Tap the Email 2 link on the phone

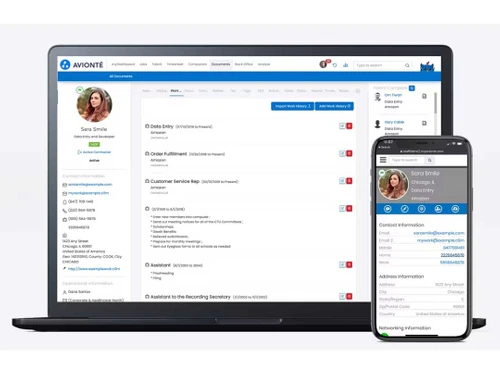coord(440,240)
